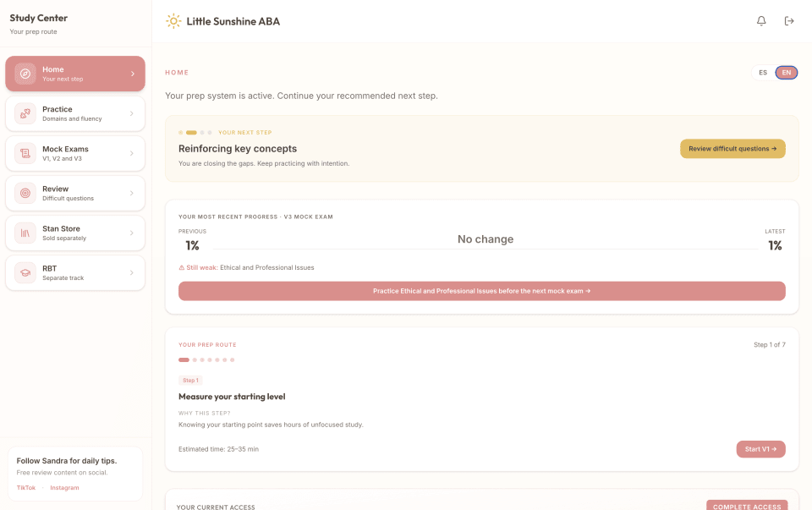Click the RBT item chevron arrow
The image size is (812, 510).
(132, 273)
